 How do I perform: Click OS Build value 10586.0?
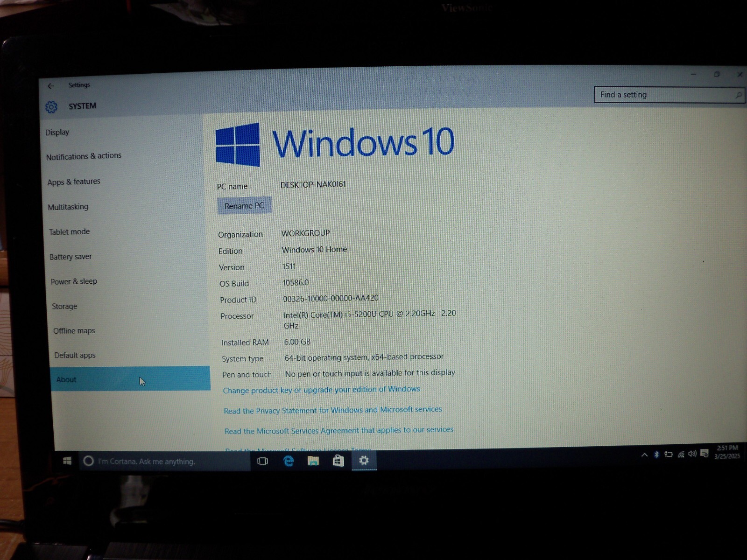point(296,283)
